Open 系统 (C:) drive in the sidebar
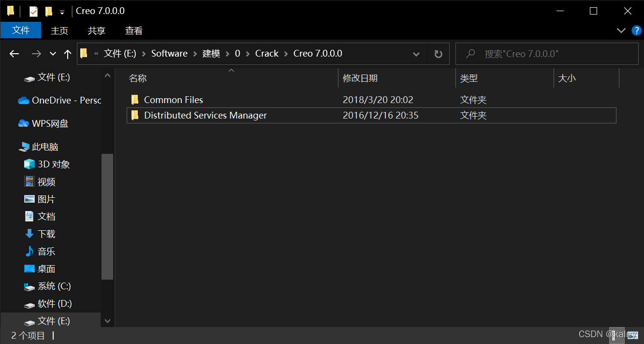644x344 pixels. (47, 286)
